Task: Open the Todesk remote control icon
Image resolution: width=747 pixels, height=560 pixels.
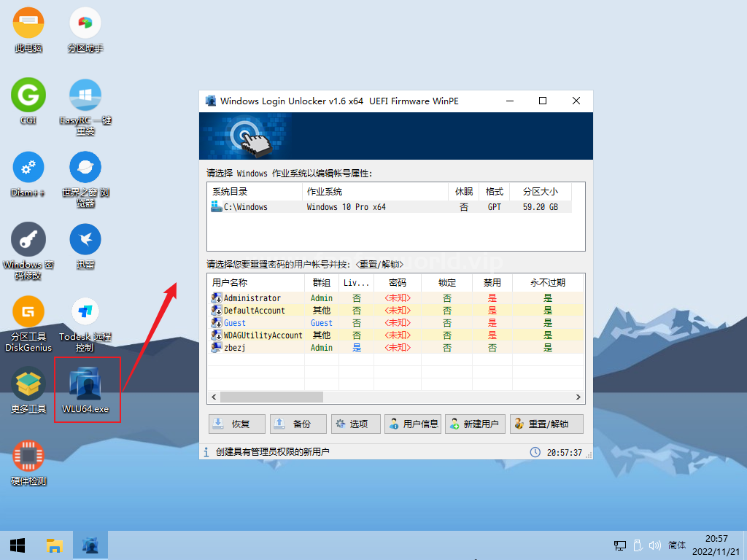Action: point(85,312)
